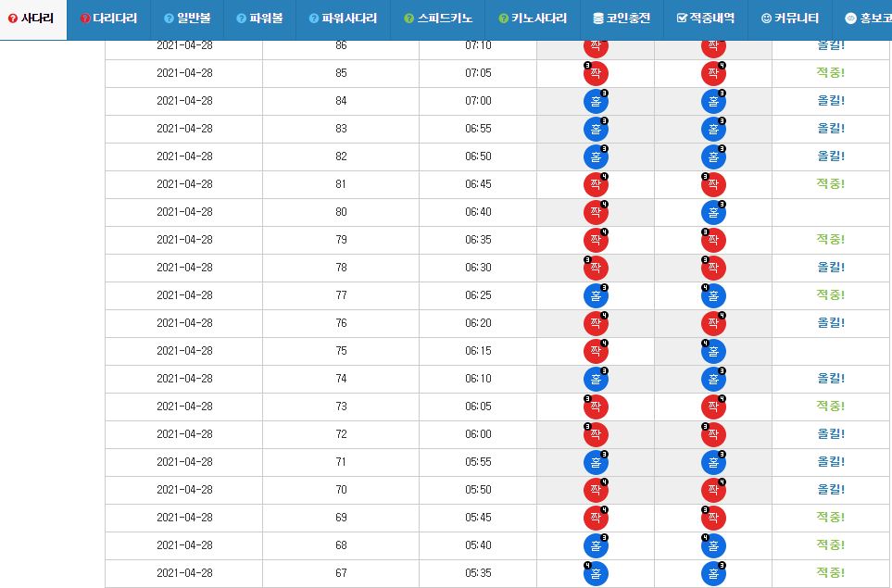Click the time 06:40
Viewport: 892px width, 588px height.
point(478,211)
